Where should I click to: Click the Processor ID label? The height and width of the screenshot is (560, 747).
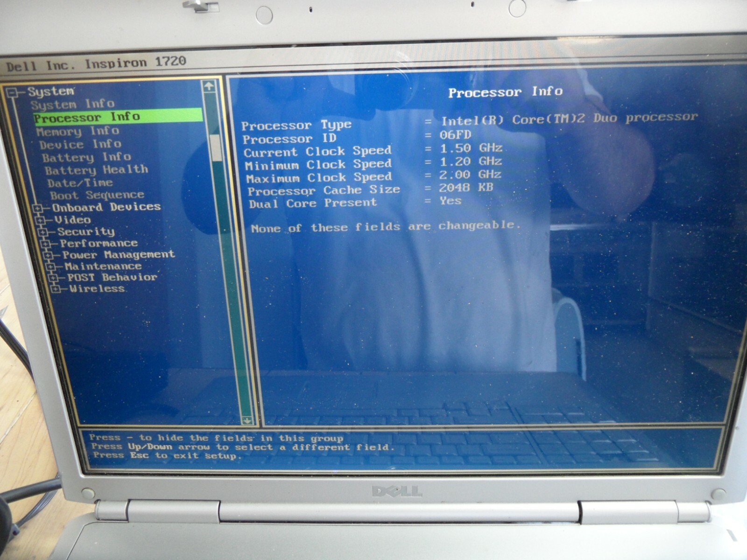pyautogui.click(x=289, y=139)
